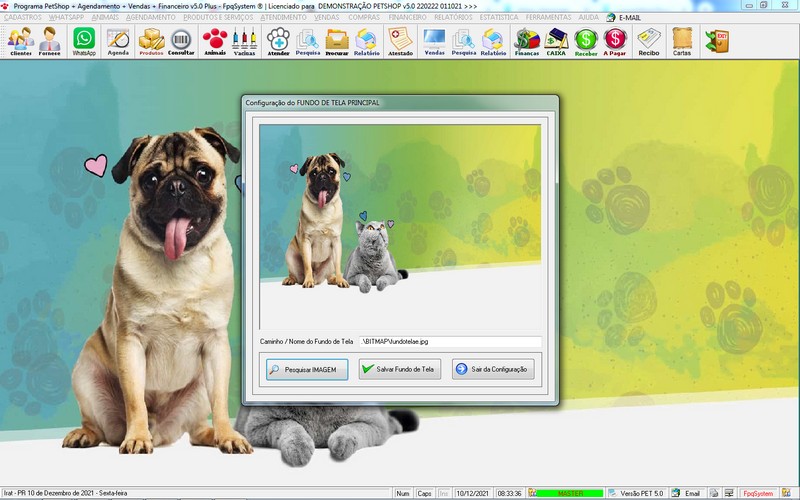Click the 'Caminho / Nome do Fundo de Tela' label

point(306,342)
